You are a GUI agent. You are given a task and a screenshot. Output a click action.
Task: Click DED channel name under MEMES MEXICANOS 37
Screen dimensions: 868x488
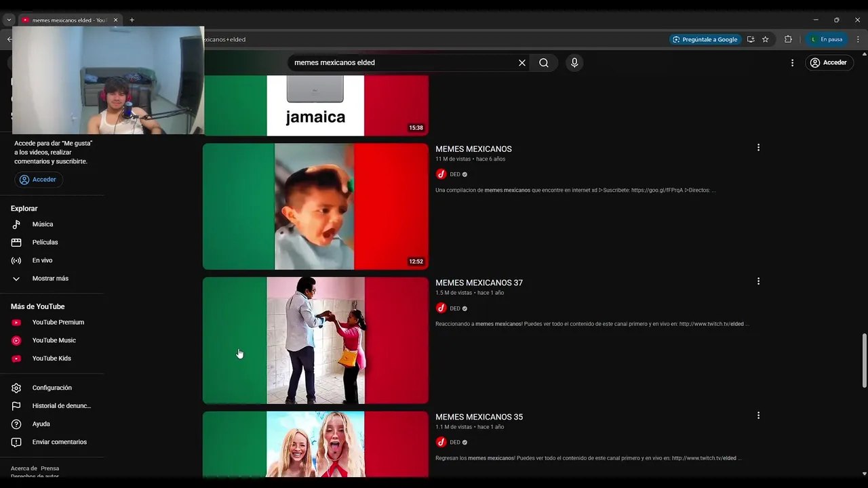click(x=455, y=308)
